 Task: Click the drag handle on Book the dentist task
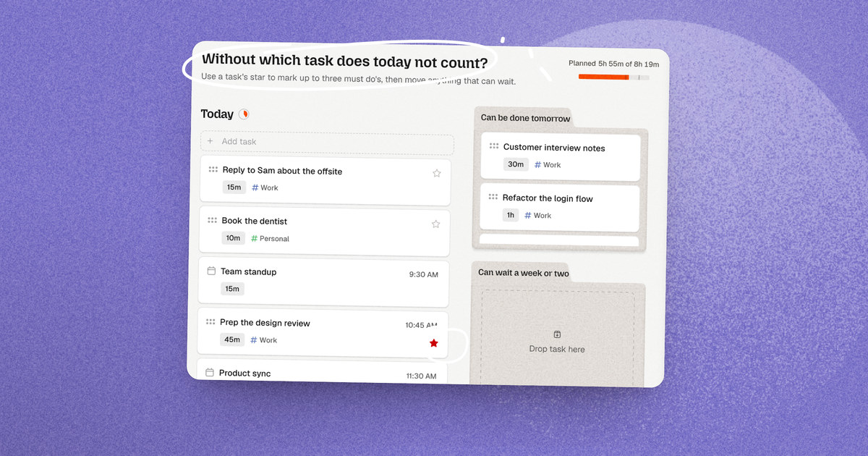(x=212, y=220)
